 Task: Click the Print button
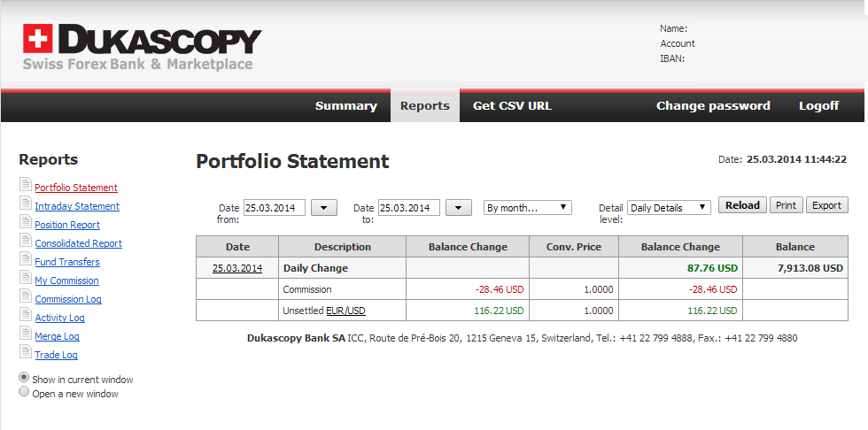point(786,205)
